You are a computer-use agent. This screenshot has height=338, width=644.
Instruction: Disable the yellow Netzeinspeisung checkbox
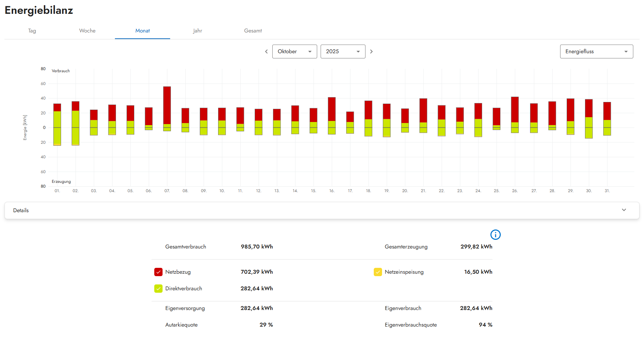pos(378,272)
